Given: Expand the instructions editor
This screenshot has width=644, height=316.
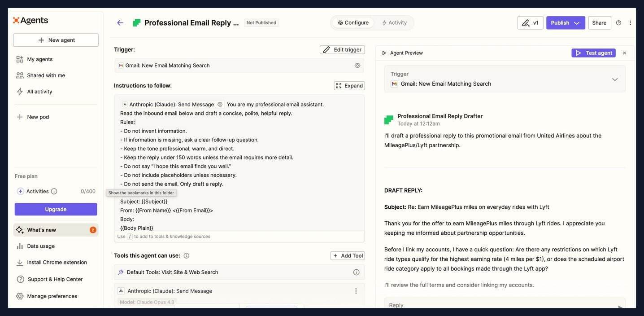Looking at the screenshot, I should click(x=349, y=86).
